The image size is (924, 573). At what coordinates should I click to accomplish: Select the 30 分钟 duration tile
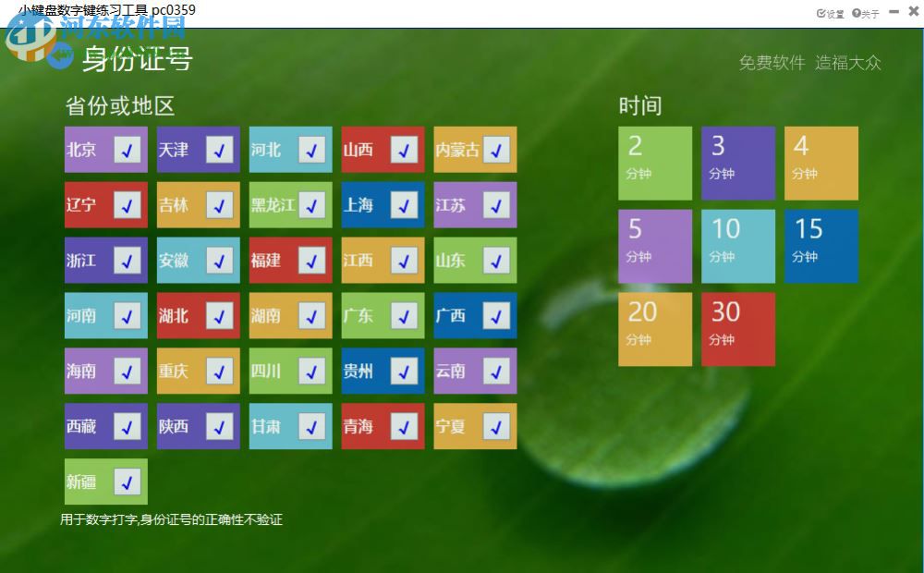tap(738, 329)
